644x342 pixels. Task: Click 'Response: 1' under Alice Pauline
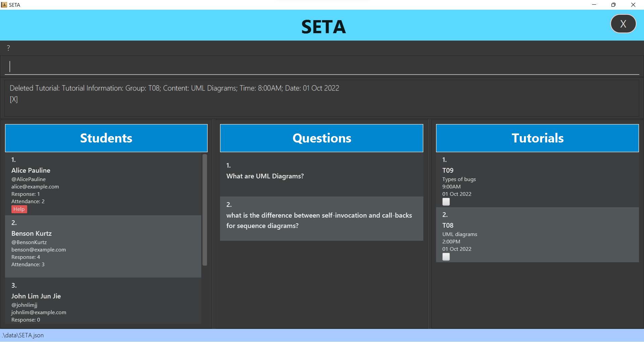(25, 194)
